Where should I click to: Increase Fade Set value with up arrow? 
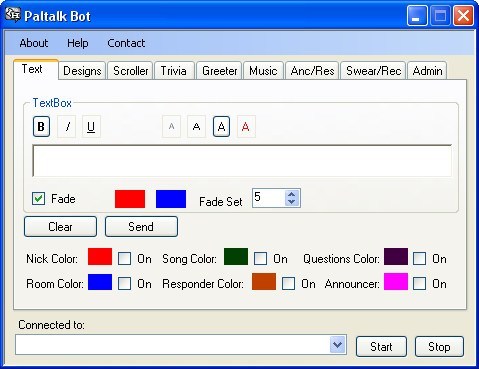click(x=292, y=194)
